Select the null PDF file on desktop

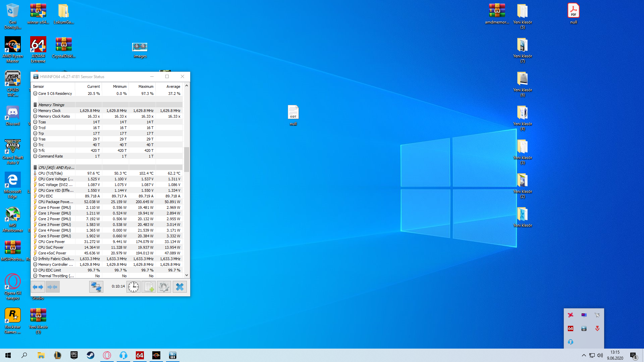pos(574,13)
